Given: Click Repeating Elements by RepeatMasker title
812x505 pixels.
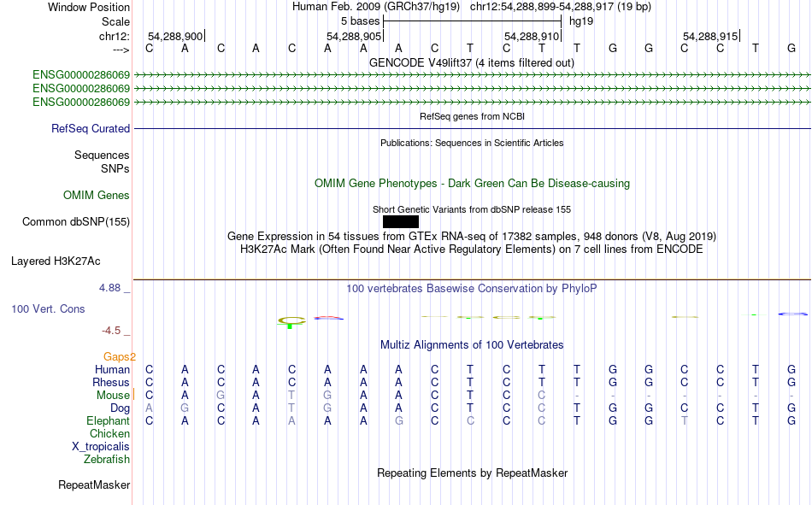Looking at the screenshot, I should (x=473, y=473).
